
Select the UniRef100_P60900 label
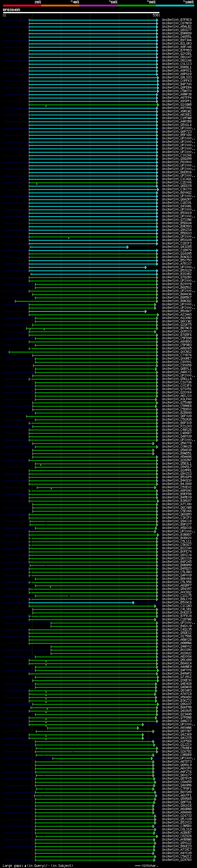(177, 162)
